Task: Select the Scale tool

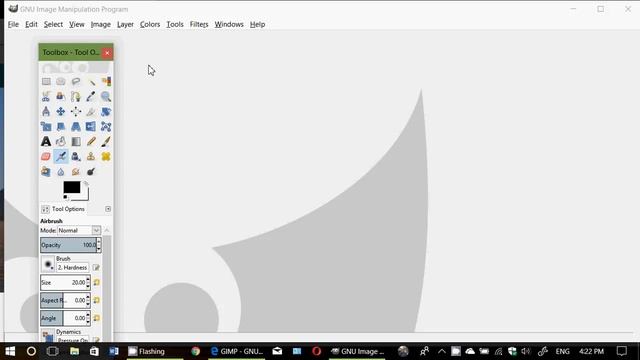Action: [46, 127]
